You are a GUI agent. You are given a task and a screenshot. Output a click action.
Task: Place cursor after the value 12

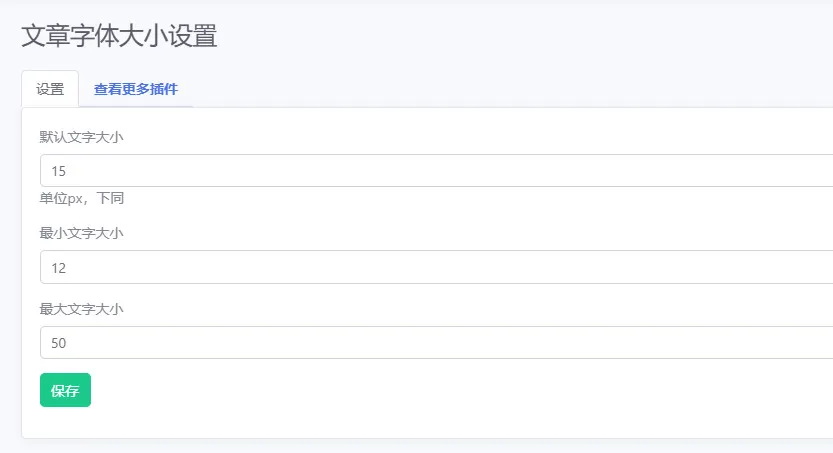[x=67, y=268]
